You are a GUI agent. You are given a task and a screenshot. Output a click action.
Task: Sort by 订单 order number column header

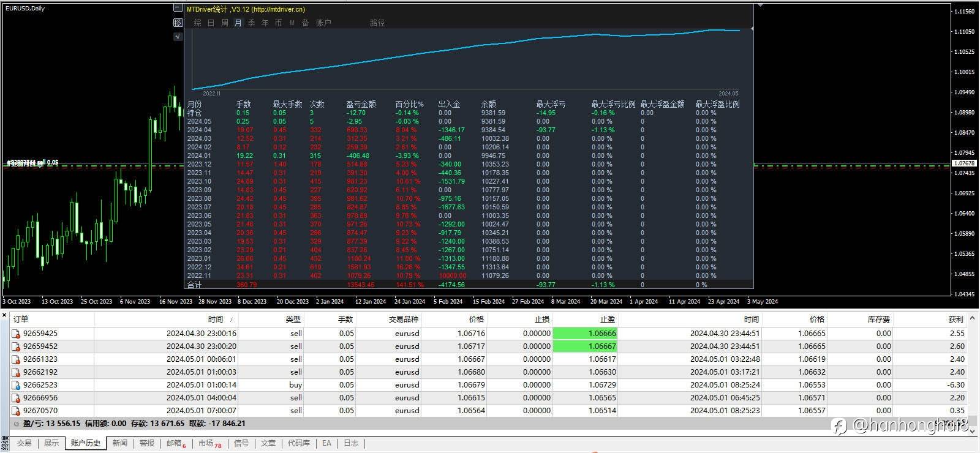pyautogui.click(x=21, y=319)
